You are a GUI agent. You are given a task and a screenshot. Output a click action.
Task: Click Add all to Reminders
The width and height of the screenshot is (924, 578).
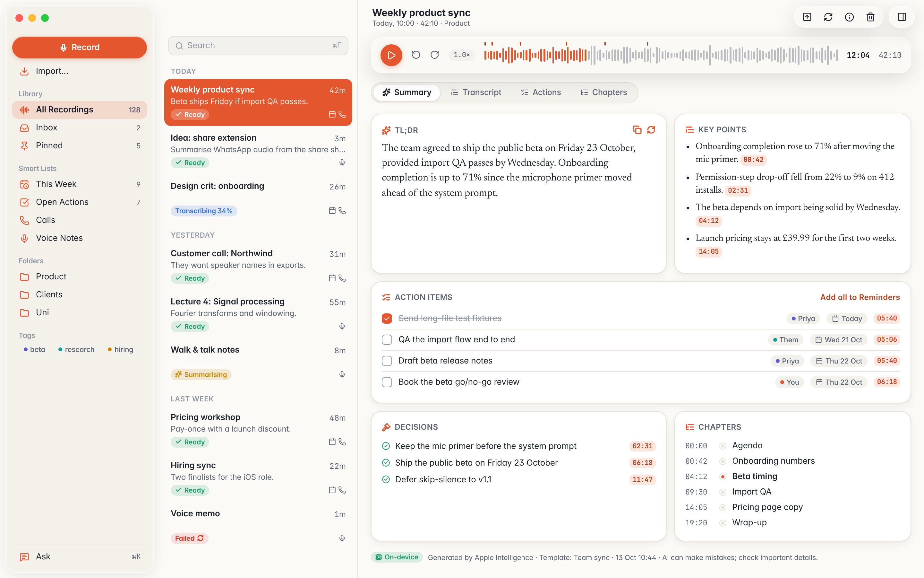[x=860, y=297]
